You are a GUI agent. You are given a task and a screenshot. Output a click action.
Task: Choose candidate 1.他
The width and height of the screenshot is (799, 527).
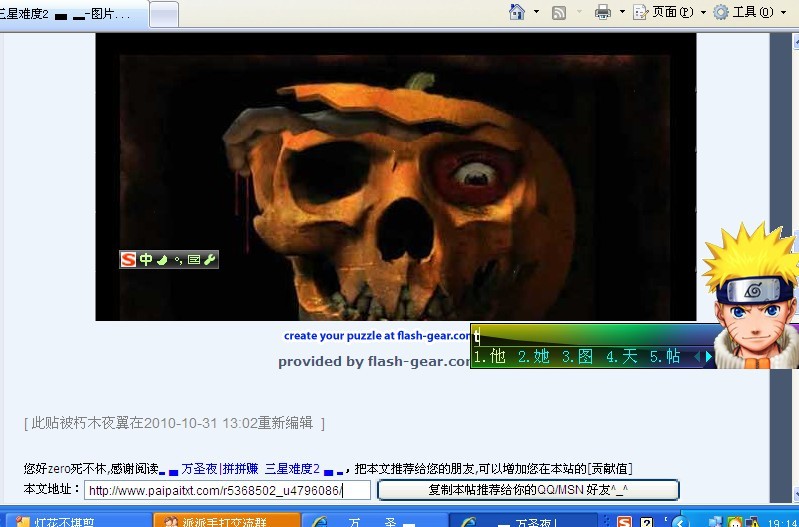coord(490,356)
